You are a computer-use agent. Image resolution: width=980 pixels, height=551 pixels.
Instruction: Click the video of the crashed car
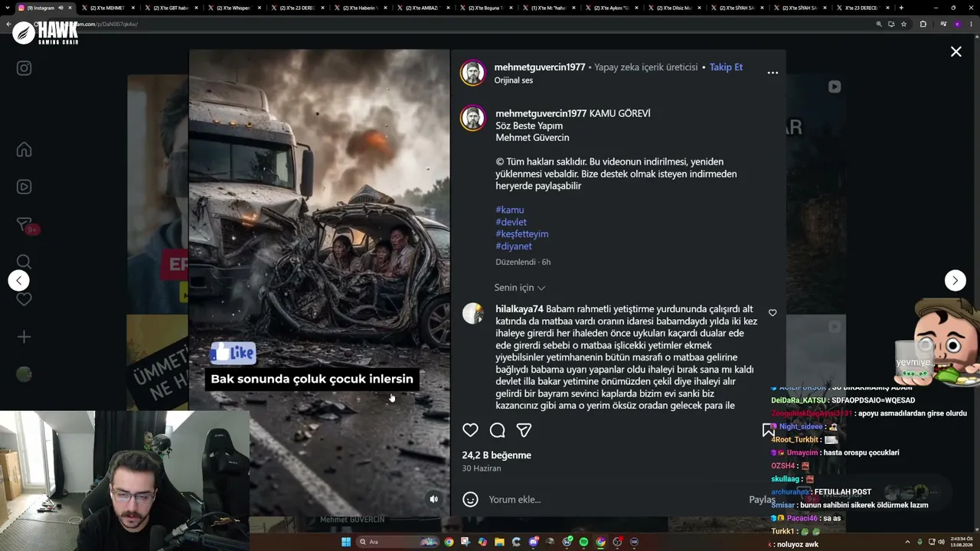coord(319,283)
